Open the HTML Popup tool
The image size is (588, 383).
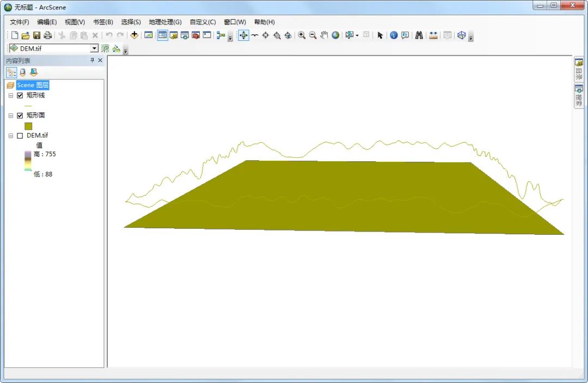click(x=405, y=35)
